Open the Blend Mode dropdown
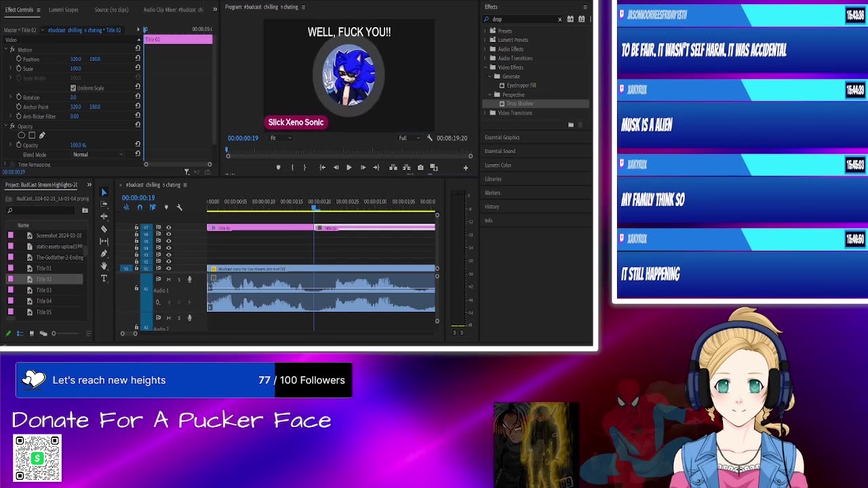 click(98, 155)
